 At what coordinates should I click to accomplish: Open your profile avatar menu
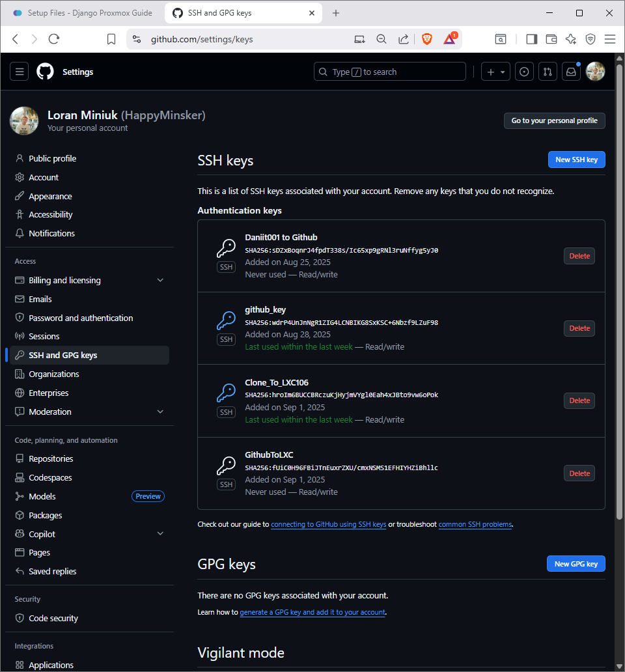(595, 72)
